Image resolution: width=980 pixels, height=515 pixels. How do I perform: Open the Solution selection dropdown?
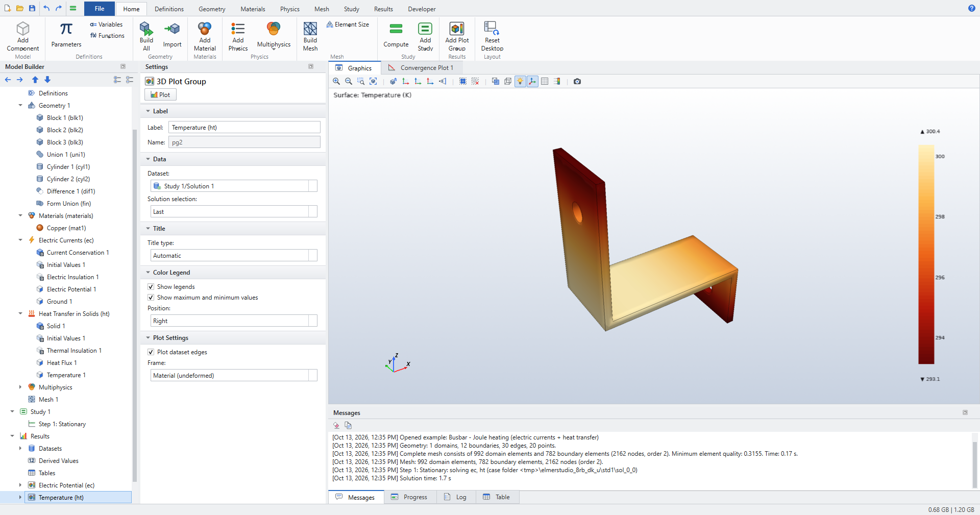pyautogui.click(x=313, y=212)
